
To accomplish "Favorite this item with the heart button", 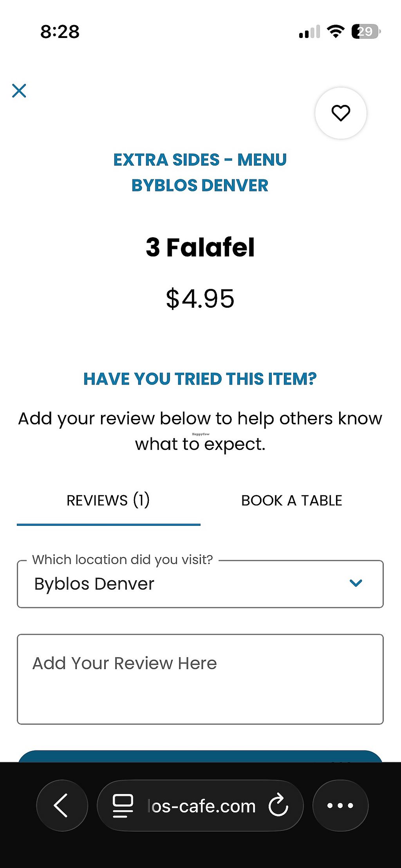I will [341, 113].
